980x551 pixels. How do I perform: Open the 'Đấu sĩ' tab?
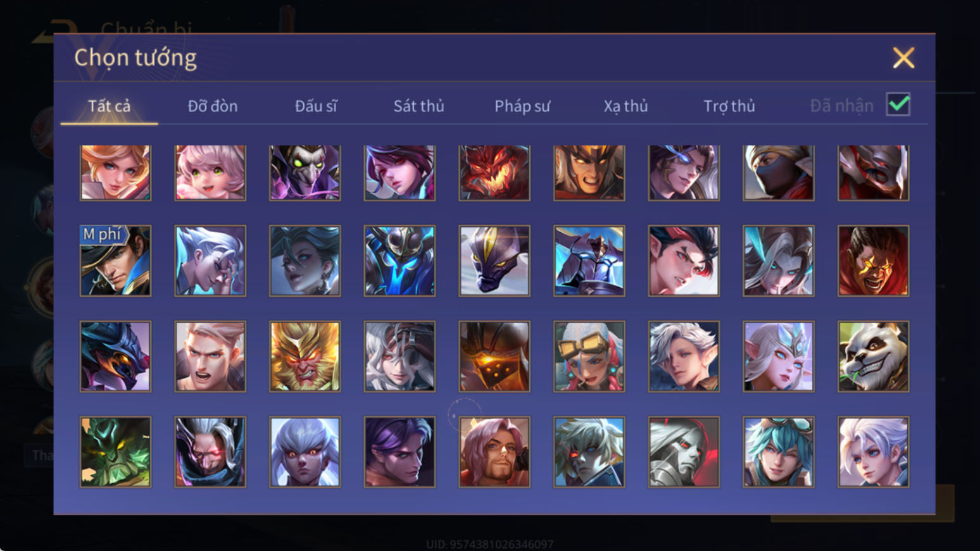[316, 106]
